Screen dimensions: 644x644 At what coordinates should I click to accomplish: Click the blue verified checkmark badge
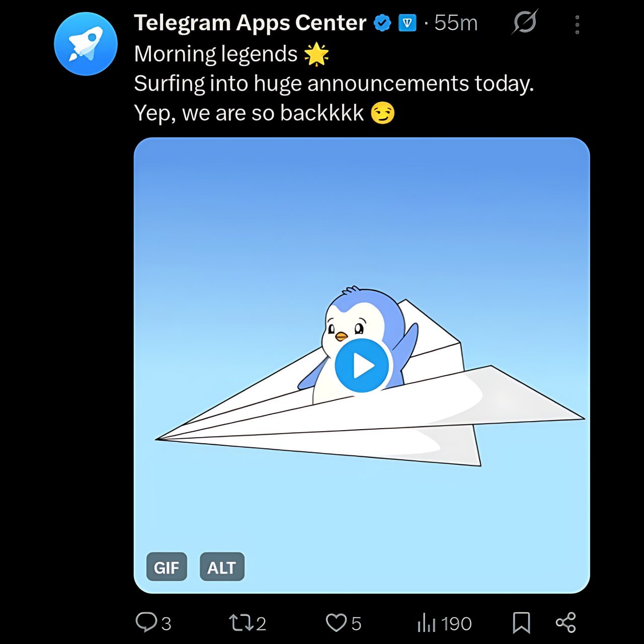tap(382, 23)
